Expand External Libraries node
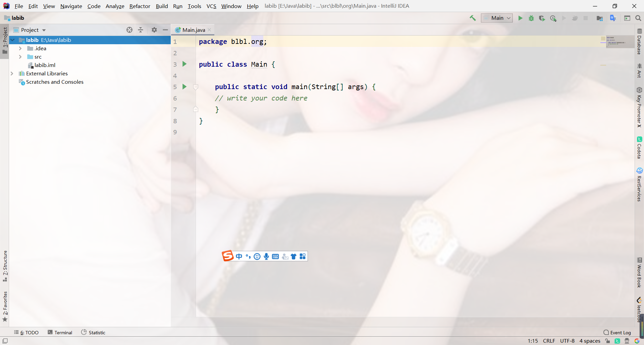 pyautogui.click(x=12, y=74)
